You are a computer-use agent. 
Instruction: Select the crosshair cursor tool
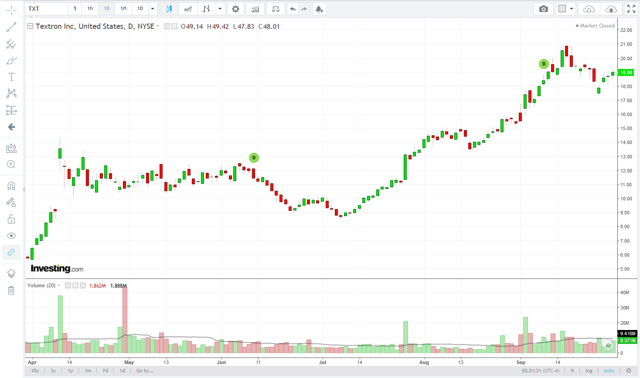click(x=11, y=11)
